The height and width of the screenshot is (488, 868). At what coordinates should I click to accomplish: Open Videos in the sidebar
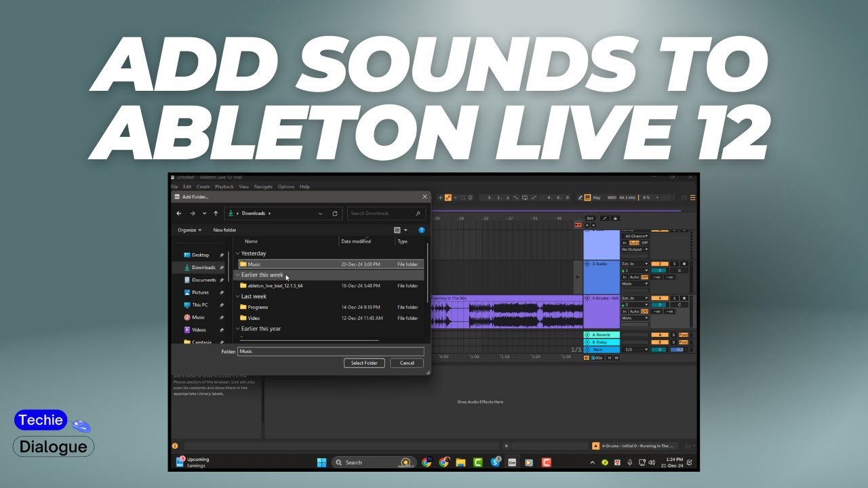(x=199, y=330)
